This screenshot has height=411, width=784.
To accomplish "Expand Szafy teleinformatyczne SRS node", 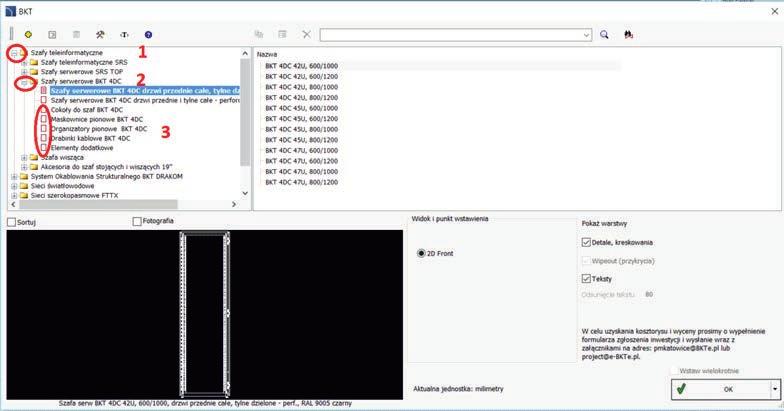I will (24, 62).
